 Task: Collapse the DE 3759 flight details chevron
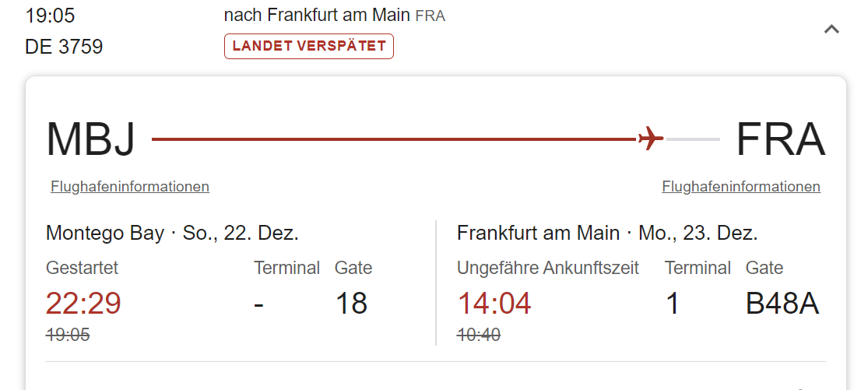click(831, 30)
